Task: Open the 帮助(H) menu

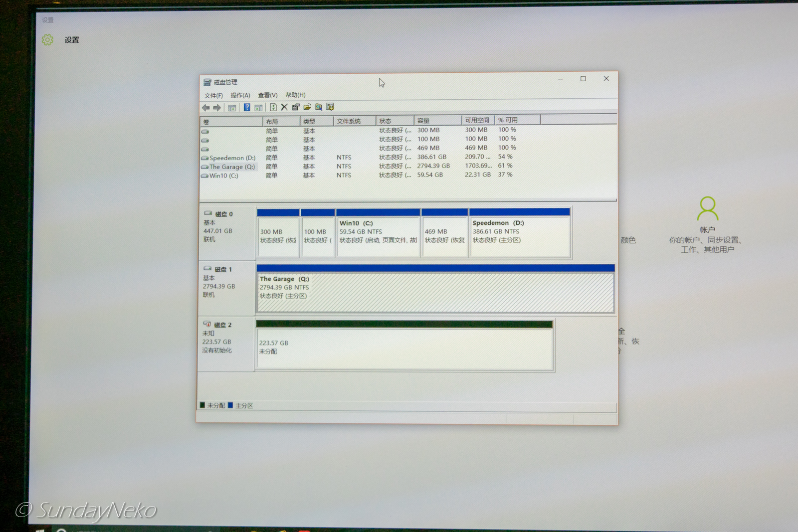Action: [x=295, y=95]
